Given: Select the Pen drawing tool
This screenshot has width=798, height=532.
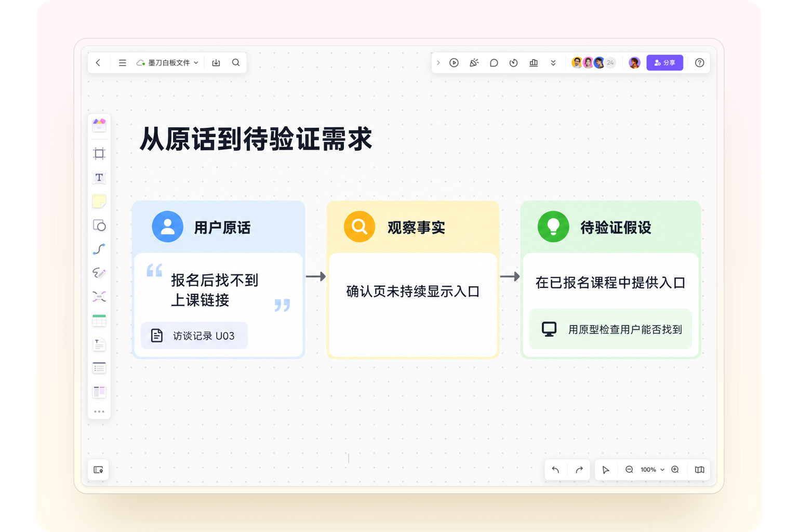Looking at the screenshot, I should pos(99,273).
